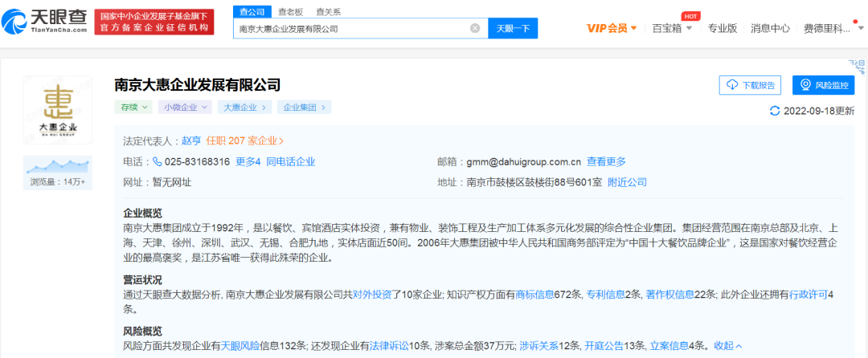Screen dimensions: 868x358
Task: Click the address 南京市鼓楼区鼓楼街88号601室
Action: [534, 182]
